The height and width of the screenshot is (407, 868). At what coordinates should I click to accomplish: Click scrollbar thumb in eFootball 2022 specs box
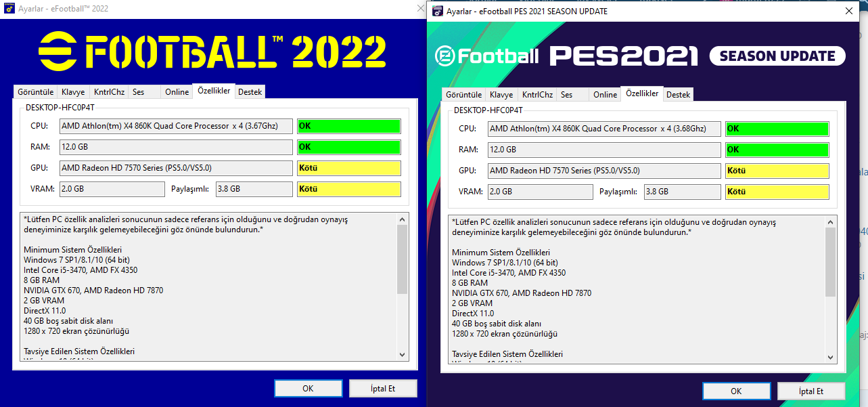(403, 259)
